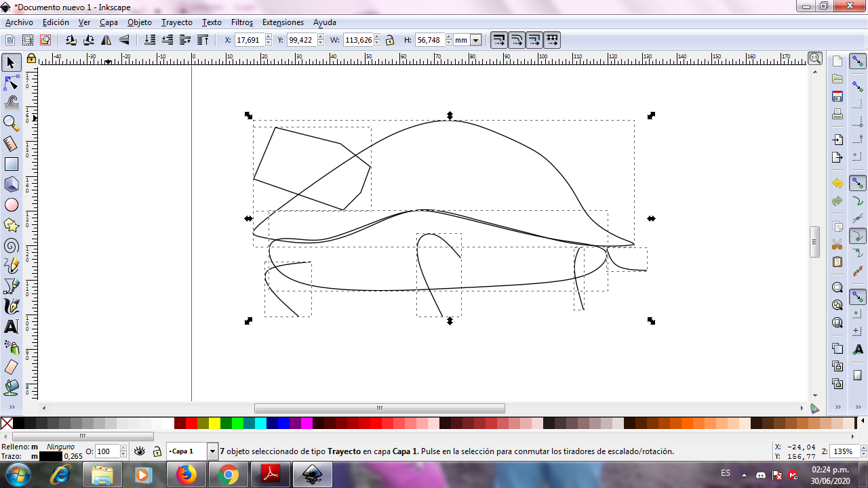868x488 pixels.
Task: Open the Filtros menu
Action: pos(242,22)
